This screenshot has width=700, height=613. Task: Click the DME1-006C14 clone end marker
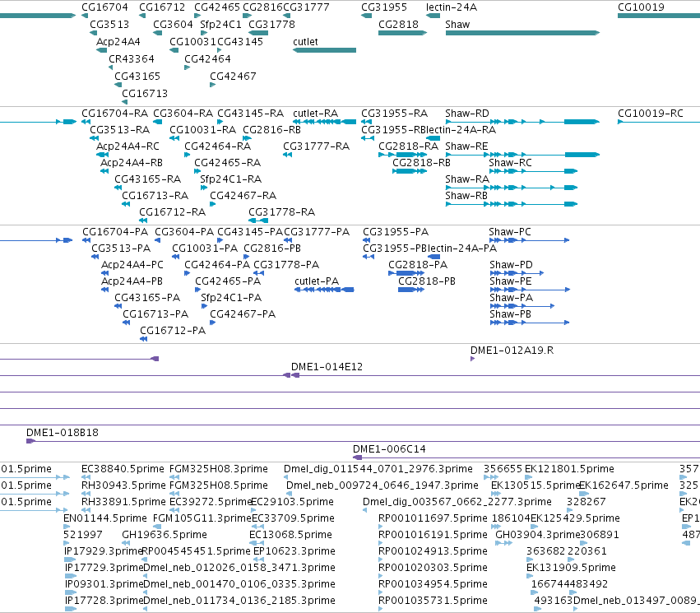tap(357, 457)
